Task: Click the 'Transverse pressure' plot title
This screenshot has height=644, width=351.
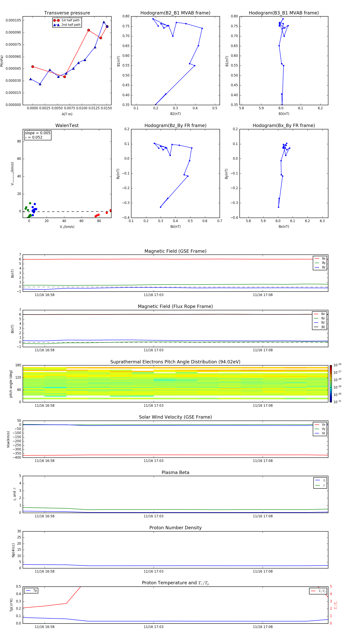Action: tap(67, 13)
